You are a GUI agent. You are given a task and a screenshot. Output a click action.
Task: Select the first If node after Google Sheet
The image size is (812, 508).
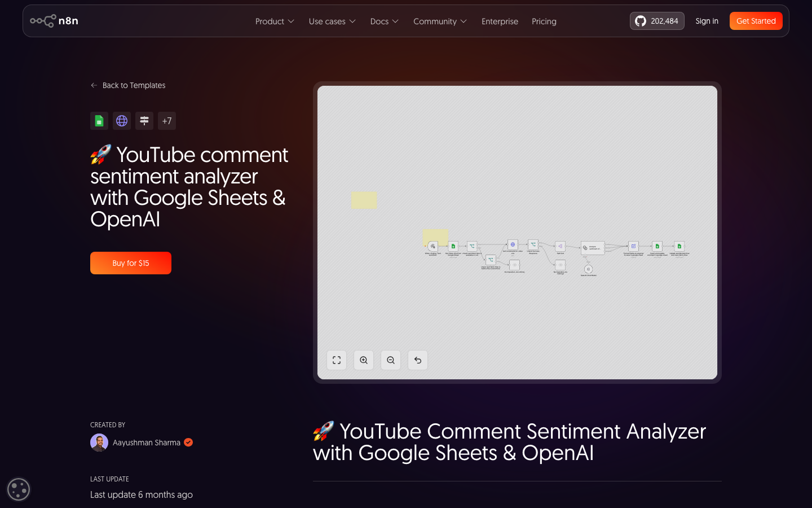(472, 247)
